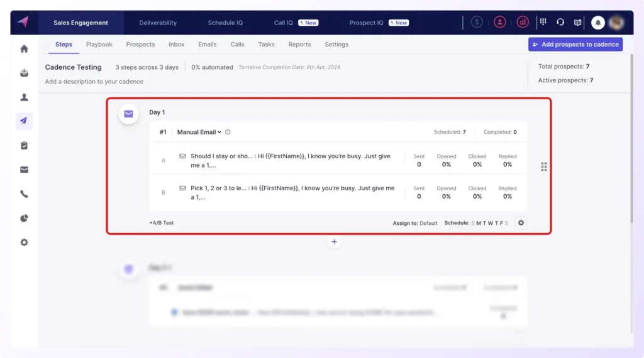The height and width of the screenshot is (358, 644).
Task: Click the Completed: 0 count
Action: (x=500, y=132)
